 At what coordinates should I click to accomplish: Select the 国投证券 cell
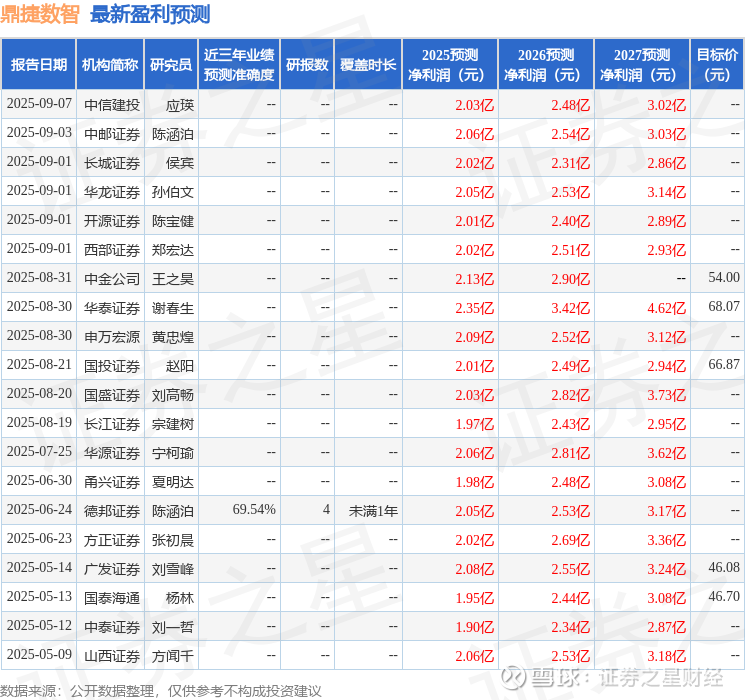click(112, 366)
